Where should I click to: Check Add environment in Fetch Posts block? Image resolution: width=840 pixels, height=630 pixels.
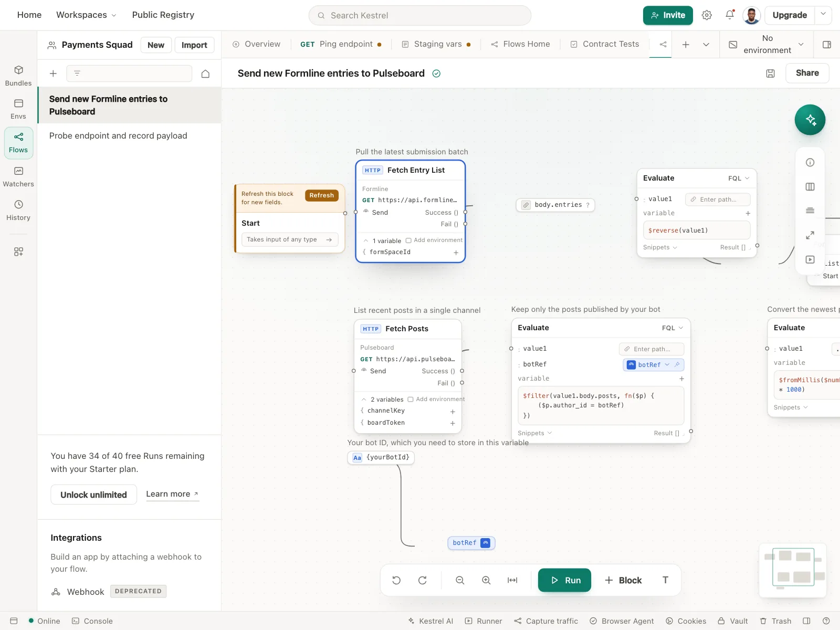[x=411, y=400]
